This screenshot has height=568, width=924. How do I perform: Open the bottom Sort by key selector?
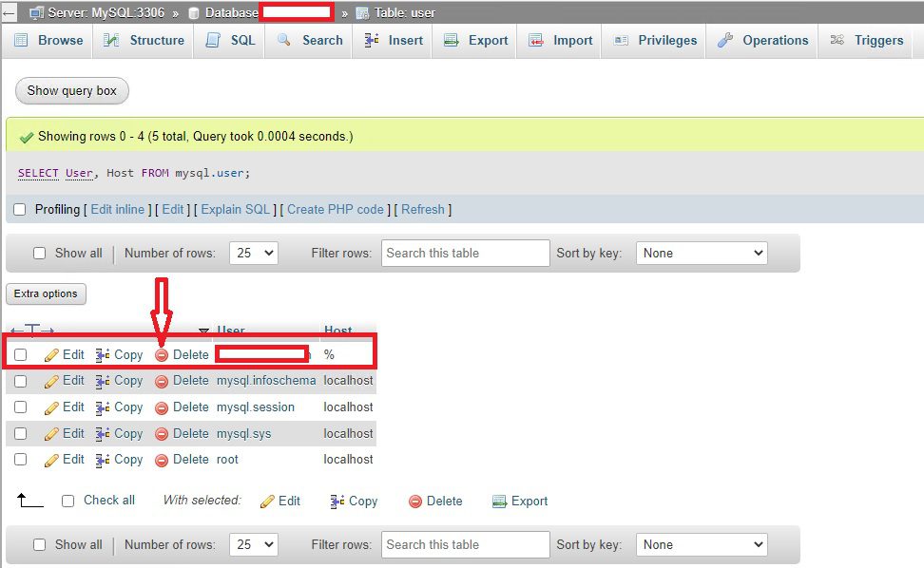[702, 544]
